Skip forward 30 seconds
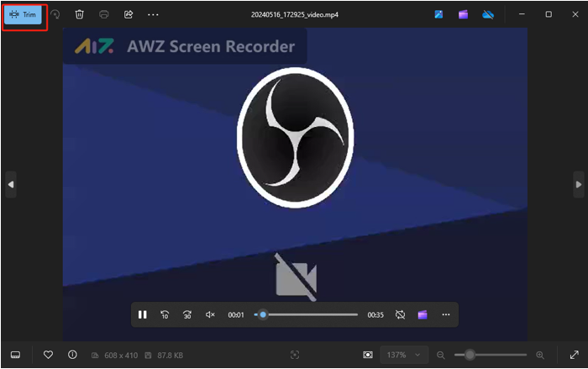 click(187, 314)
